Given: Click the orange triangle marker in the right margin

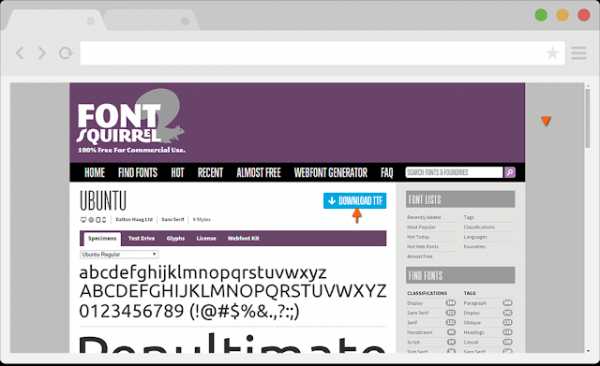Looking at the screenshot, I should tap(546, 121).
